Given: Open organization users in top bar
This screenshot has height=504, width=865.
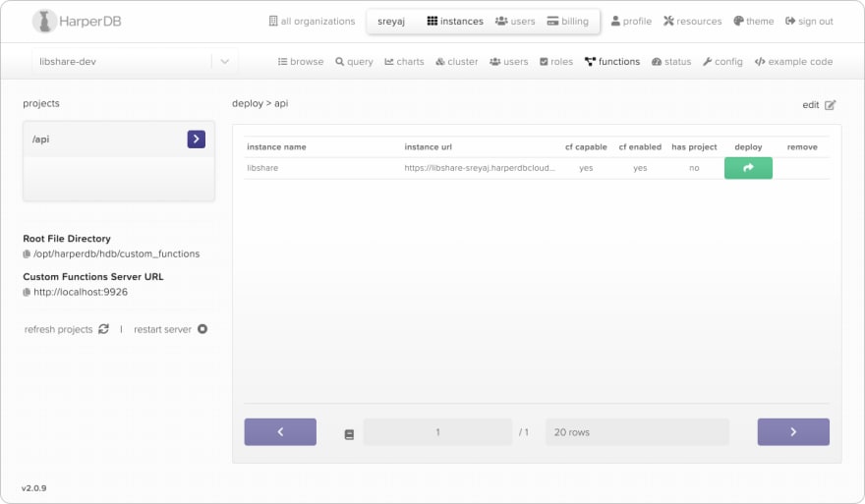Looking at the screenshot, I should click(x=515, y=21).
